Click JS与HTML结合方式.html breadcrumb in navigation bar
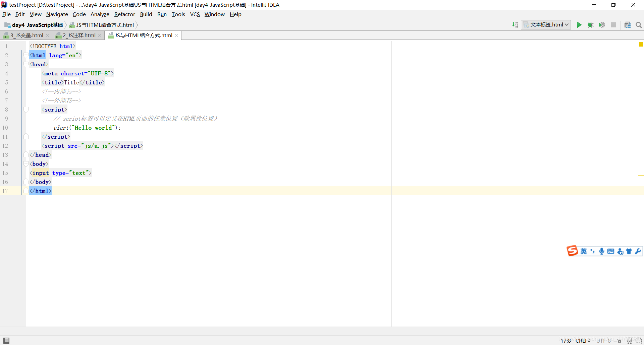 (102, 25)
